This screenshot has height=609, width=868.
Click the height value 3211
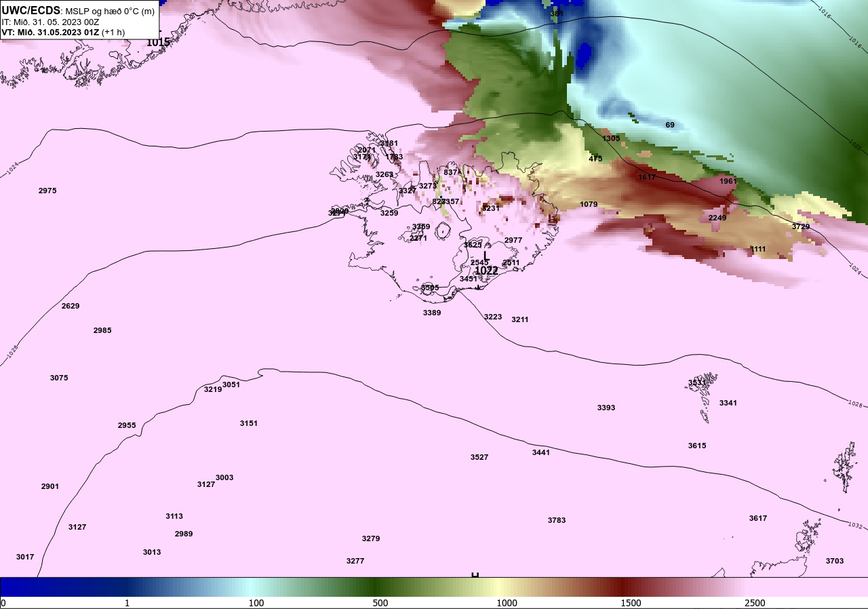(520, 319)
